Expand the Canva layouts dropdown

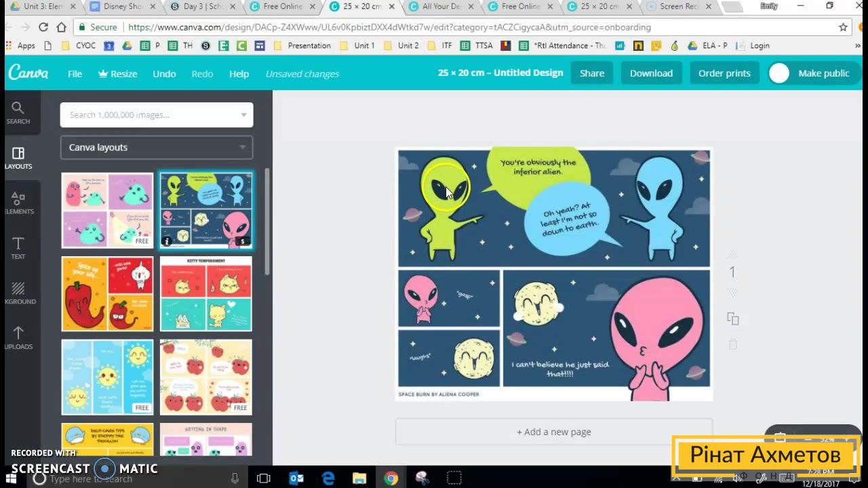click(x=157, y=147)
